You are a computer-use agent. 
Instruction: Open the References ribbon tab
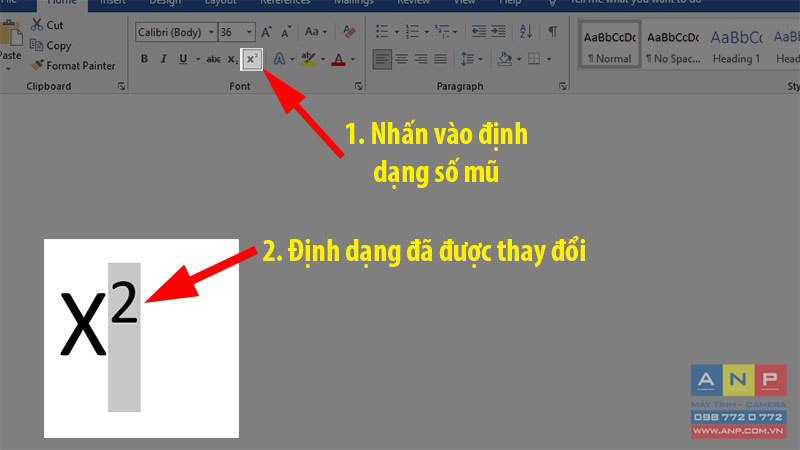coord(285,3)
